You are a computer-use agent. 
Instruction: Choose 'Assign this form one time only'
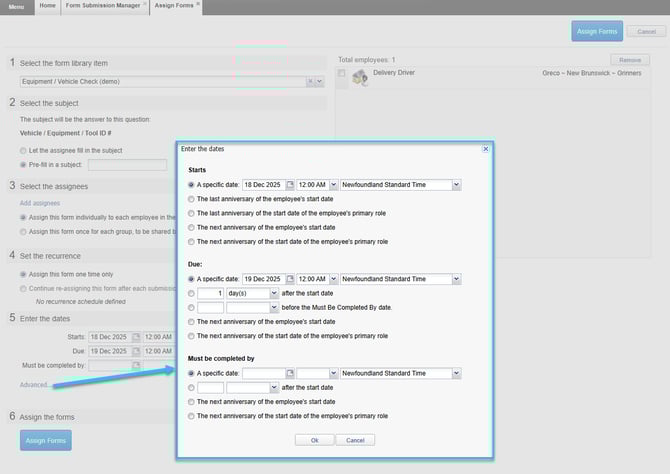click(23, 274)
